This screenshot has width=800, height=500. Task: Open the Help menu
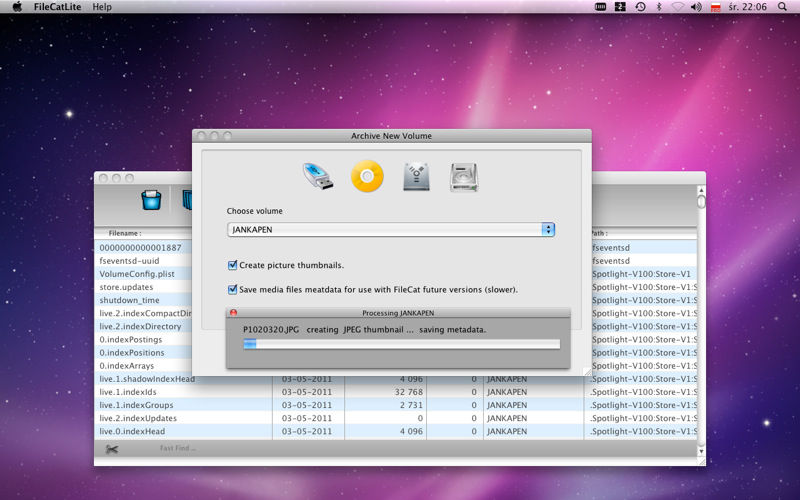(102, 7)
